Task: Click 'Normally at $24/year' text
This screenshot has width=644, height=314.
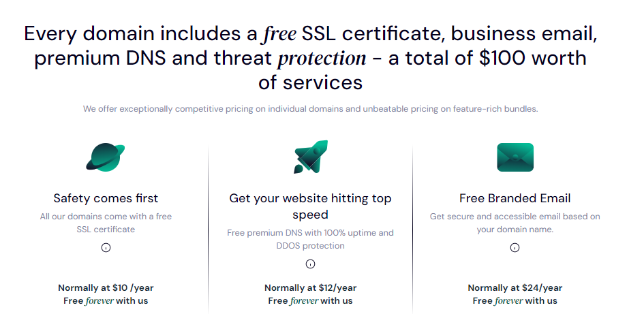Action: 515,287
